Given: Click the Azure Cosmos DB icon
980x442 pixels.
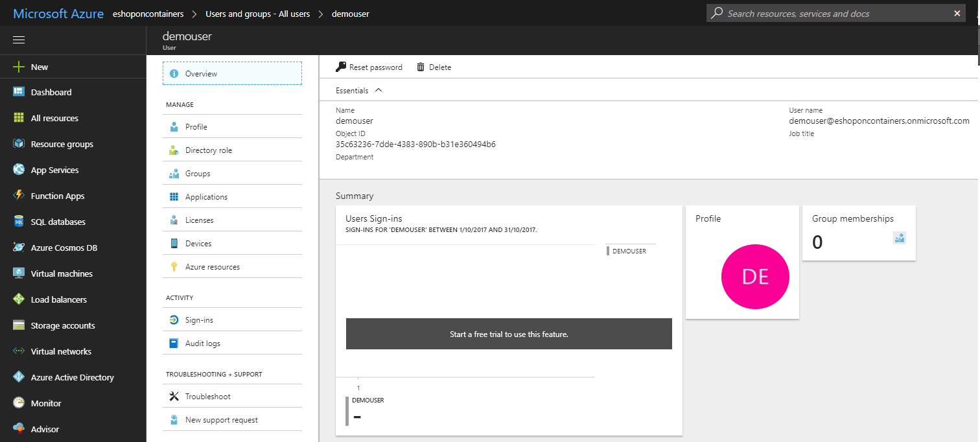Looking at the screenshot, I should [19, 248].
